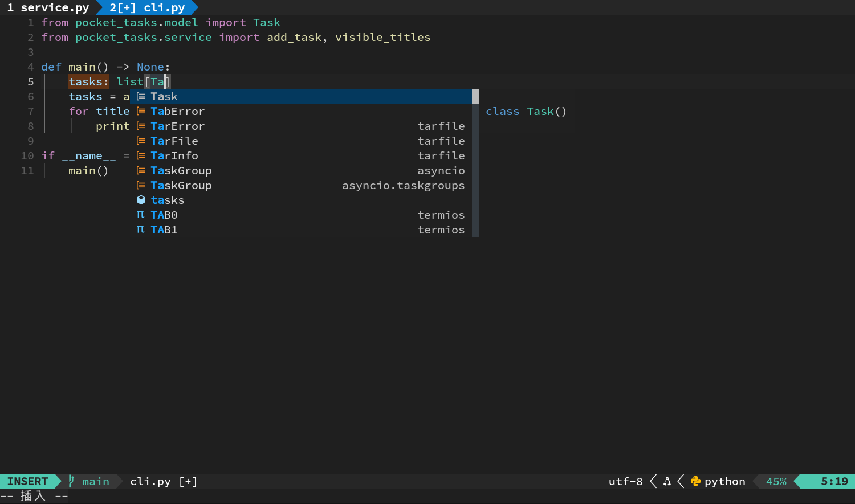Click the 'print' call on line 8
Screen dimensions: 855x504
113,126
